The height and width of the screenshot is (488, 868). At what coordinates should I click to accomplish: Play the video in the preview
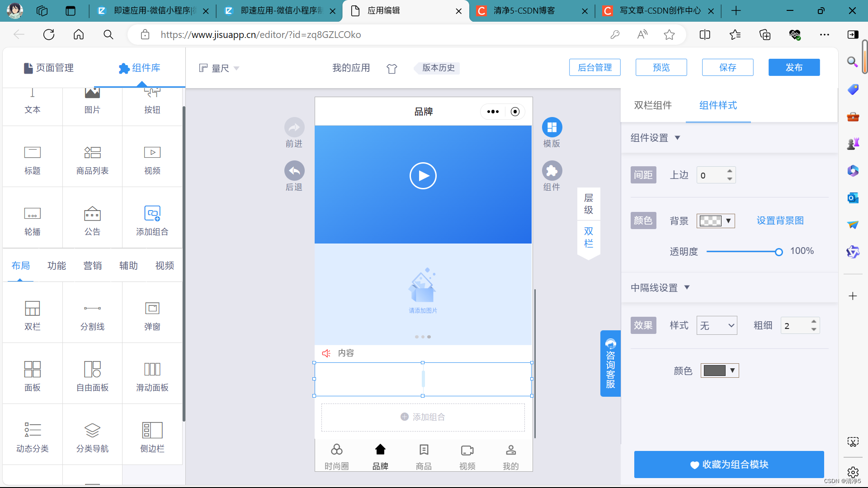tap(423, 176)
